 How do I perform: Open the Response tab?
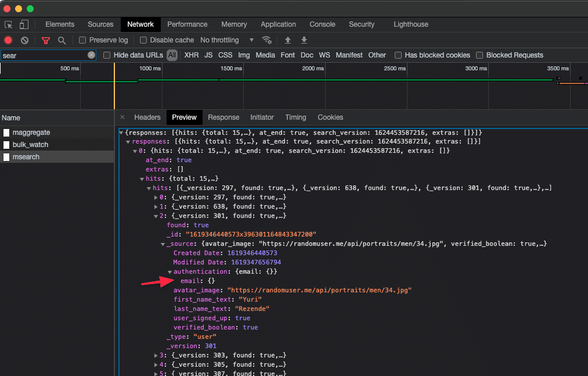223,117
